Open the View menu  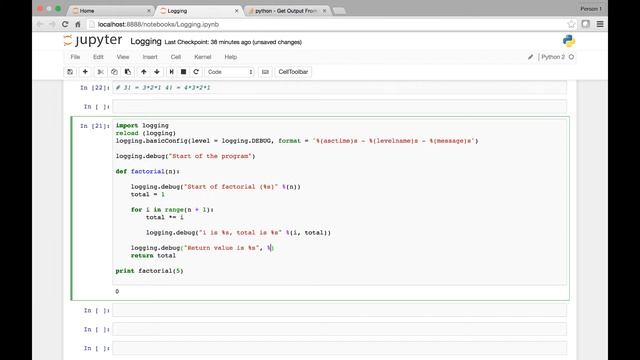[x=123, y=57]
